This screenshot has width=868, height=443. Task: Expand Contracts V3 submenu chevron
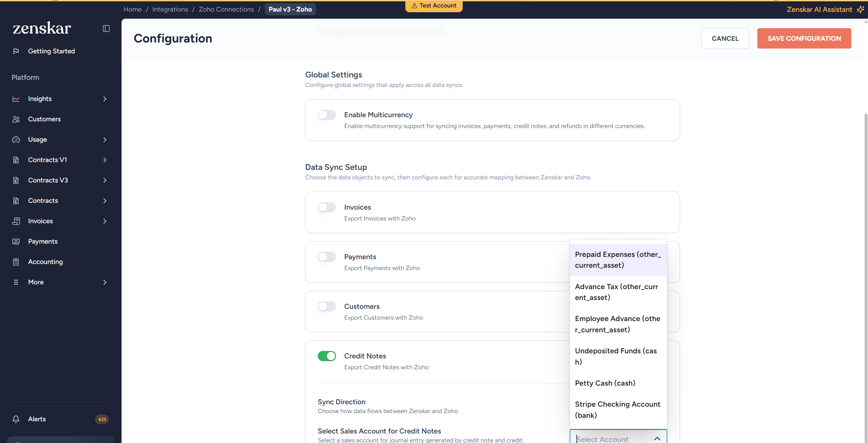point(105,180)
